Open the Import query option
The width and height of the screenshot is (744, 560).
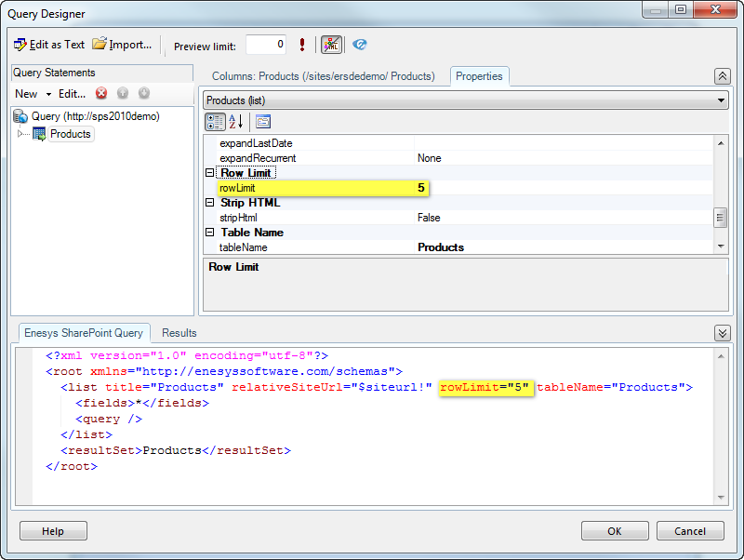pyautogui.click(x=122, y=45)
